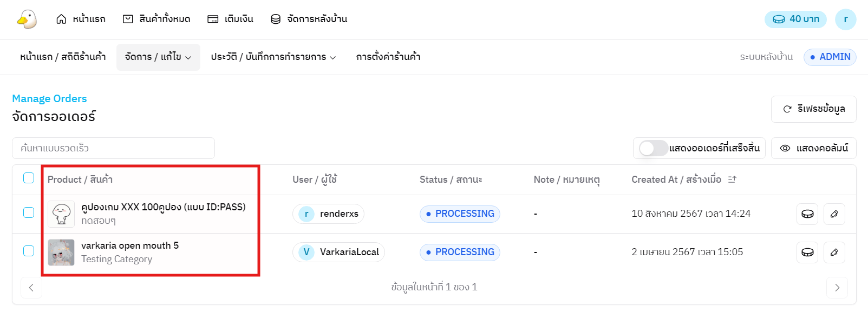The height and width of the screenshot is (319, 868).
Task: Open the แสดงคอลัมน์ column visibility menu
Action: [813, 148]
